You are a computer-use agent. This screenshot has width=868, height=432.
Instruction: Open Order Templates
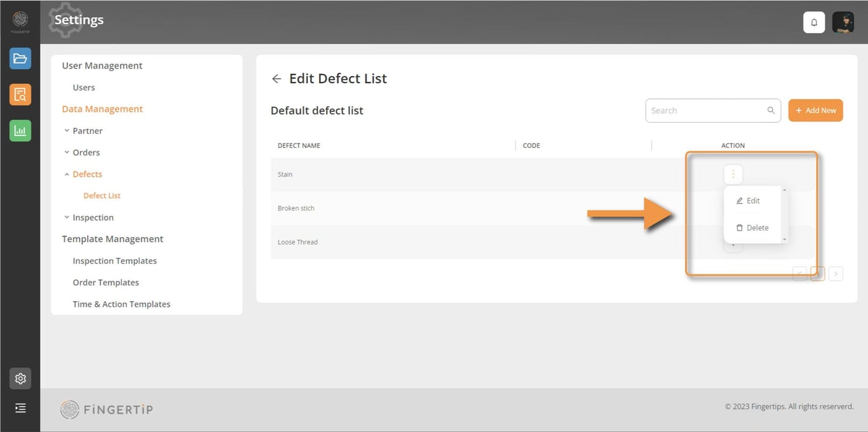point(106,283)
